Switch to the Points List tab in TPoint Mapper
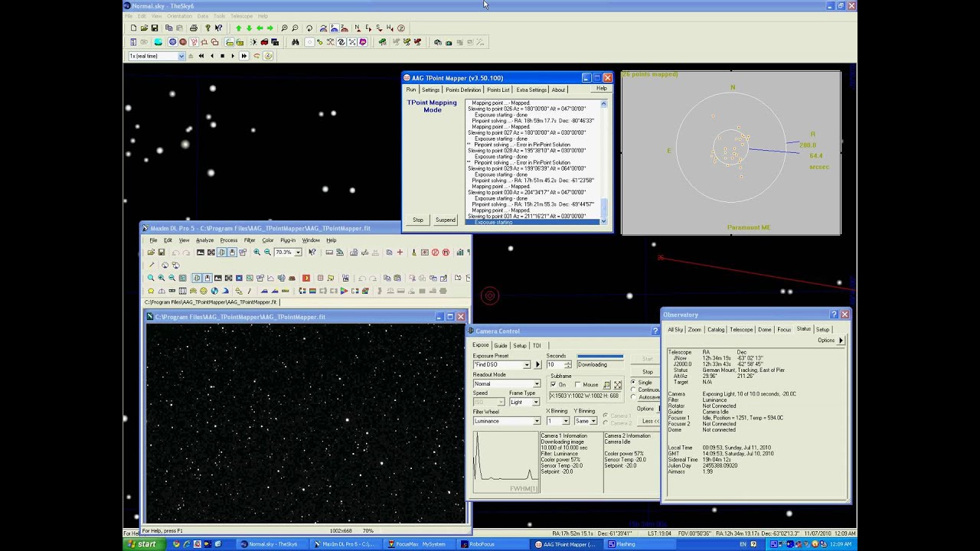980x551 pixels. click(x=498, y=90)
